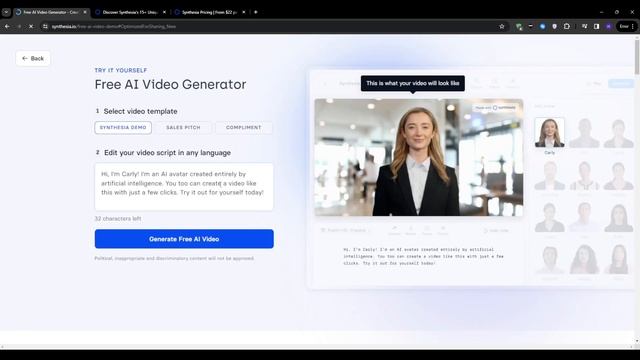Viewport: 640px width, 360px height.
Task: Click the Back button on the page
Action: [x=33, y=58]
